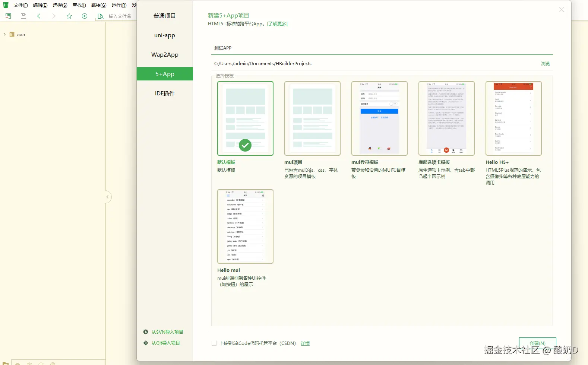Select the mui登录模板 template thumbnail
Screen dimensions: 588x365
(x=379, y=118)
